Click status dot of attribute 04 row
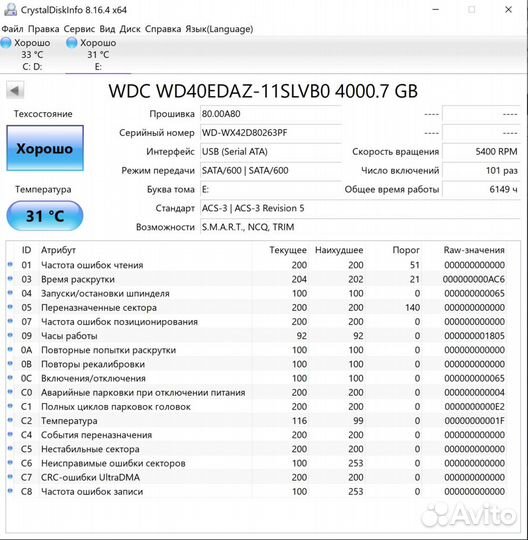 pyautogui.click(x=10, y=293)
